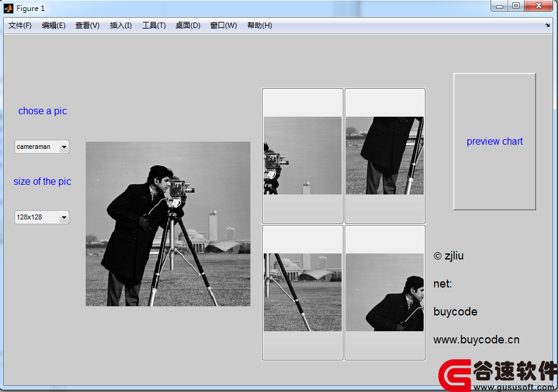Open the 帮助(H) menu
Image resolution: width=558 pixels, height=392 pixels.
[260, 26]
